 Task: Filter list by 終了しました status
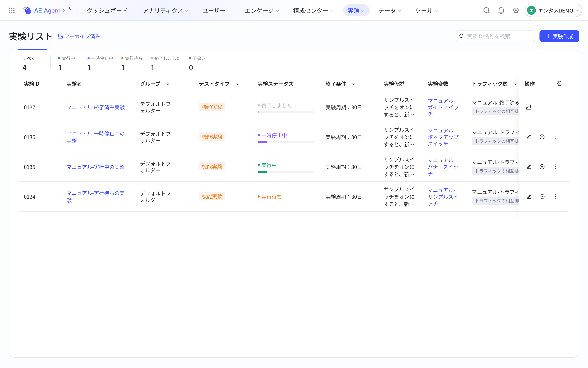165,63
